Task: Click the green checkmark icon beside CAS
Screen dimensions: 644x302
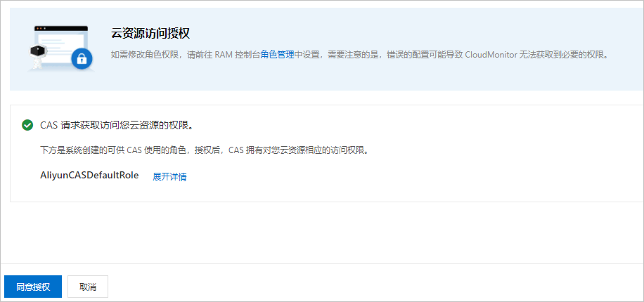Action: click(27, 125)
